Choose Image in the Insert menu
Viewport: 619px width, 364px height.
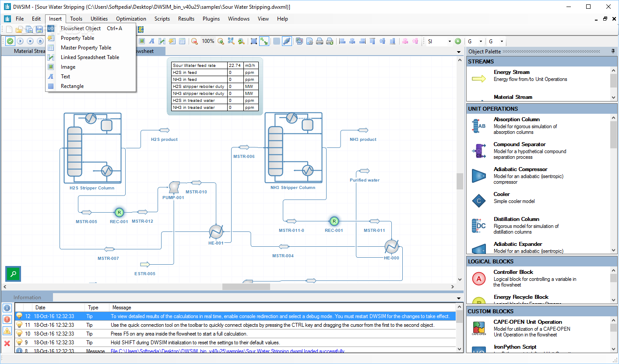pos(91,67)
